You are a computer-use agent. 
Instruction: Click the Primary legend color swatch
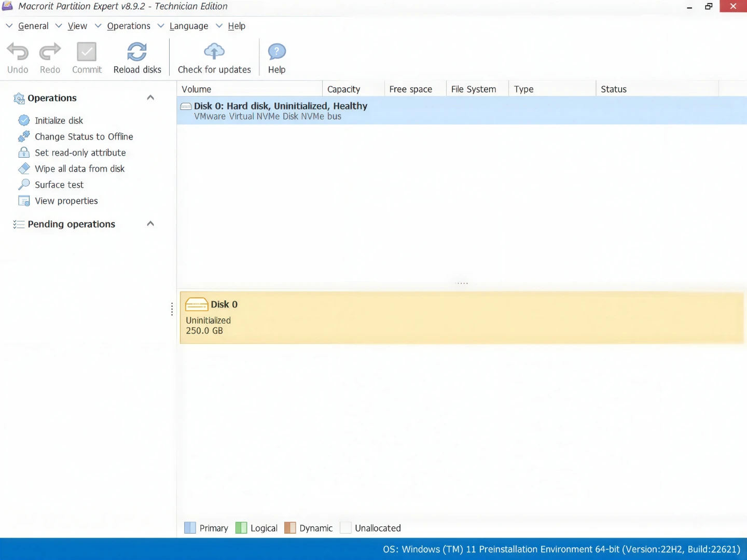click(190, 528)
